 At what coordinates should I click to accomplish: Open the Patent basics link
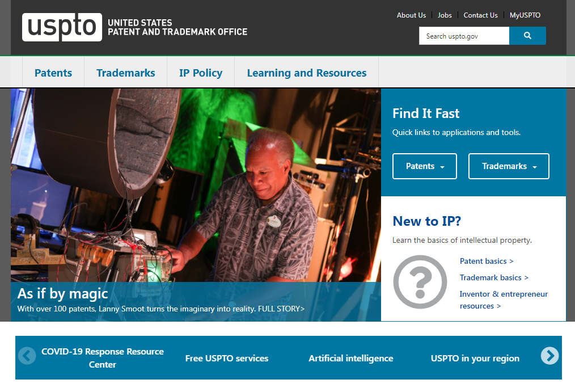pyautogui.click(x=486, y=262)
